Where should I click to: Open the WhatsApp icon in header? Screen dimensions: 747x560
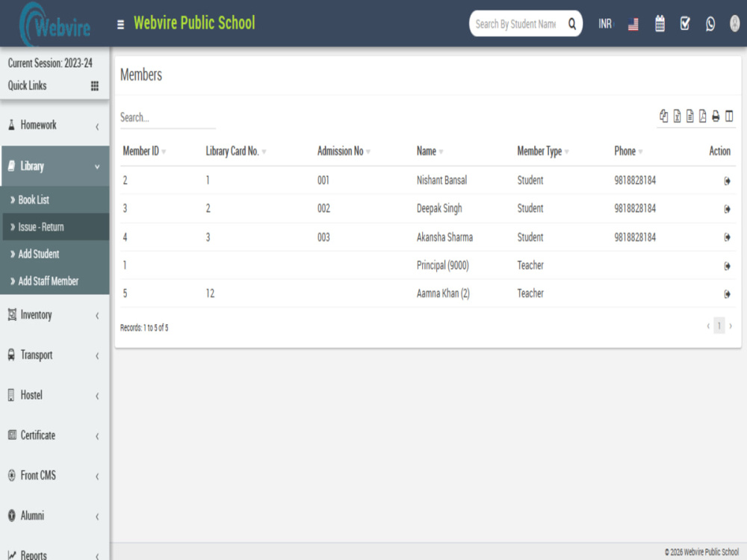point(710,24)
